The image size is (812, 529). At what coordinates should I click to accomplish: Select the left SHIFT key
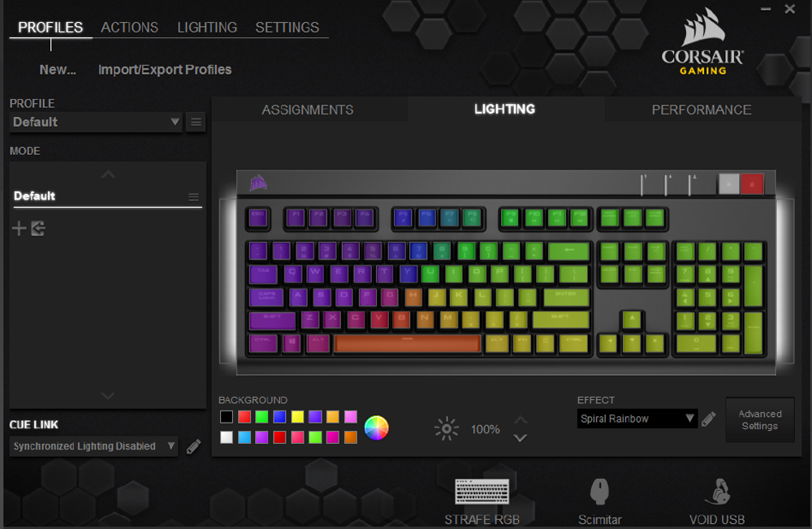(x=272, y=320)
